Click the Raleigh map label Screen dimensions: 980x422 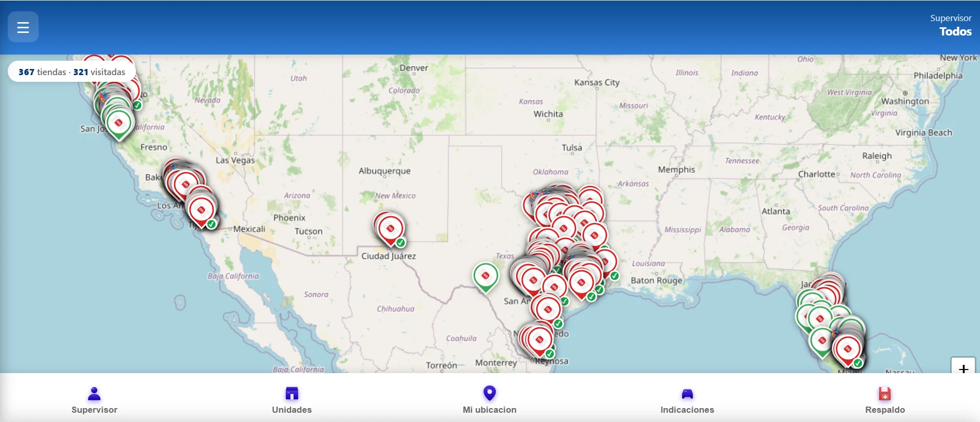[x=876, y=156]
